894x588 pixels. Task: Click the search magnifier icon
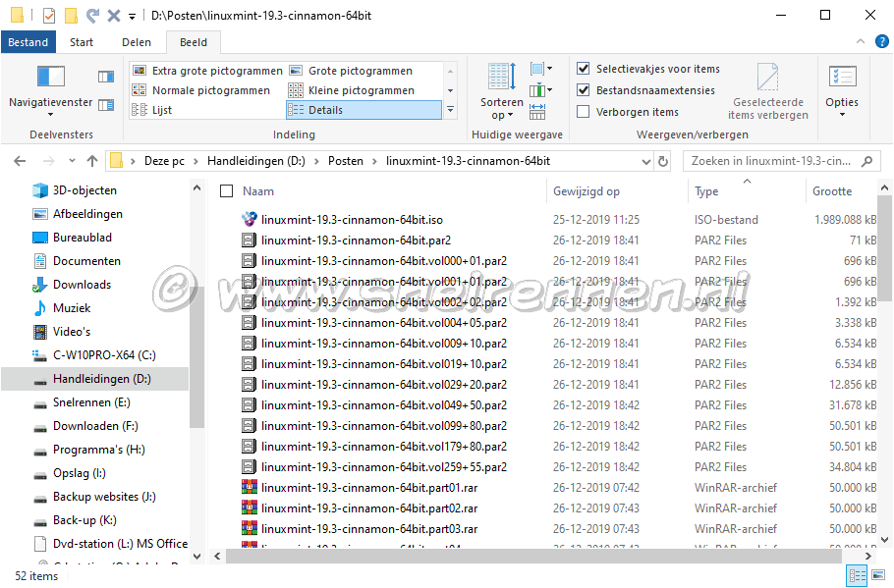tap(866, 161)
